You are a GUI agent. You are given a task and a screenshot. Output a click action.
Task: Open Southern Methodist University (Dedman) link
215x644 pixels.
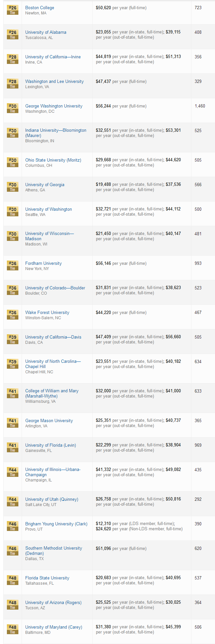click(x=54, y=551)
